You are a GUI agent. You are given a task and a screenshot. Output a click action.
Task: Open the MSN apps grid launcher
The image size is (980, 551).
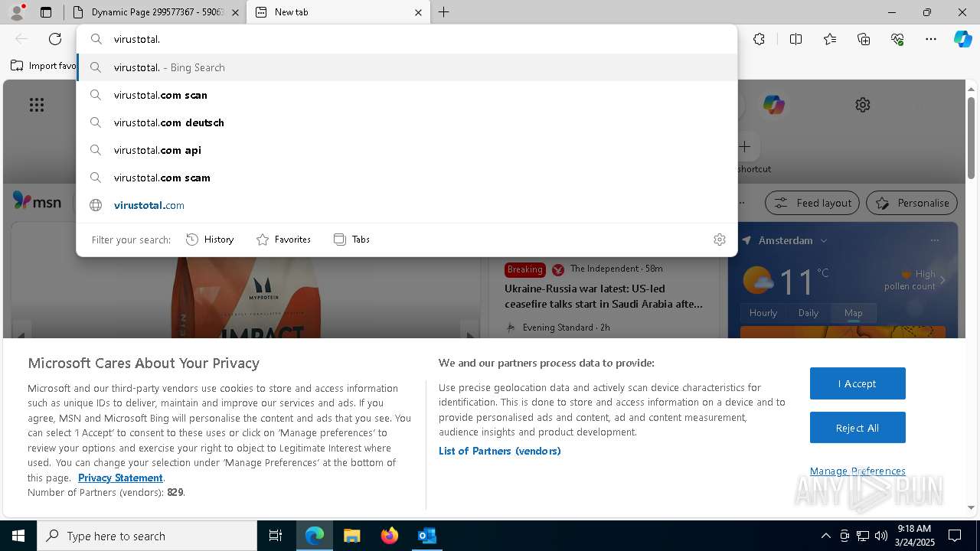tap(37, 105)
